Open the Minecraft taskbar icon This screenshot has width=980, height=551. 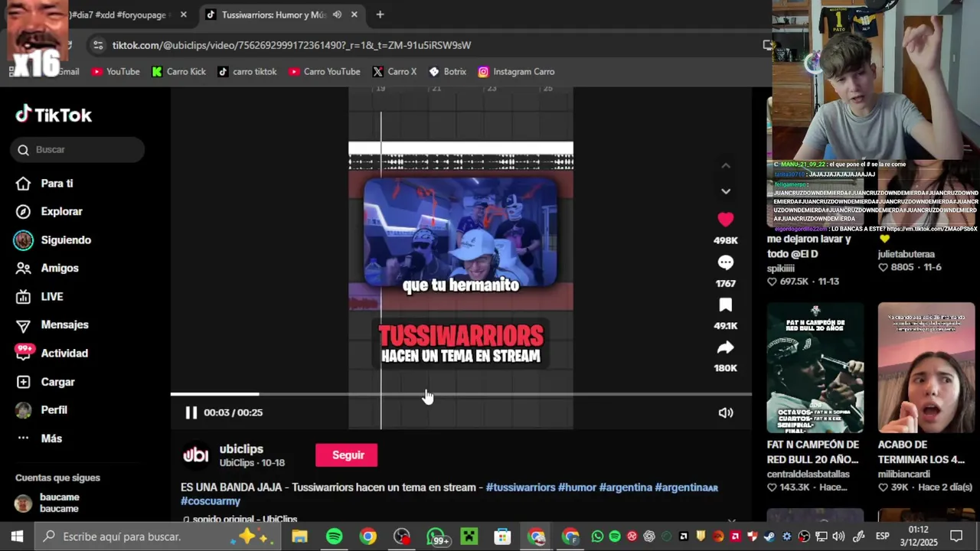click(x=469, y=536)
